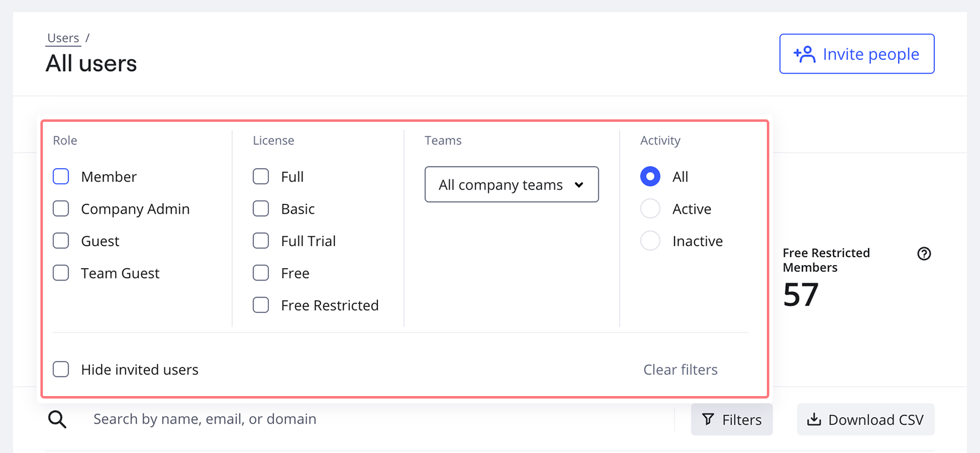The image size is (980, 453).
Task: Select the Active activity radio button
Action: coord(650,209)
